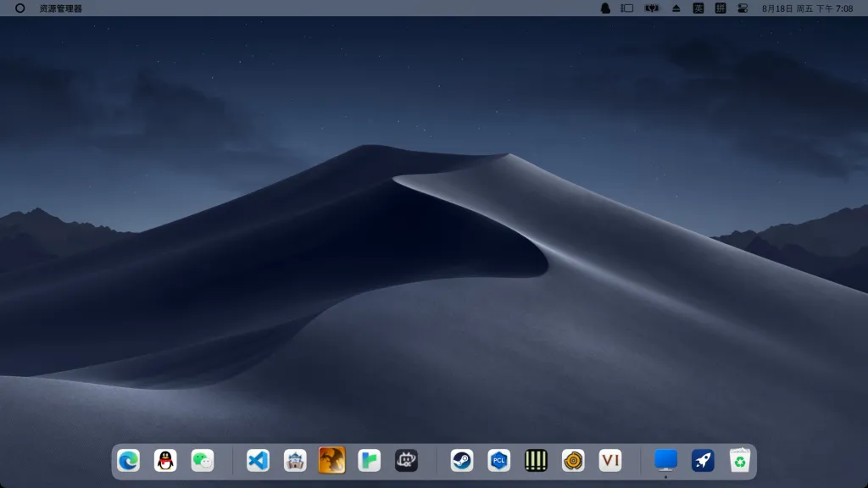The height and width of the screenshot is (488, 868).
Task: Open WeChat from the dock
Action: (x=203, y=460)
